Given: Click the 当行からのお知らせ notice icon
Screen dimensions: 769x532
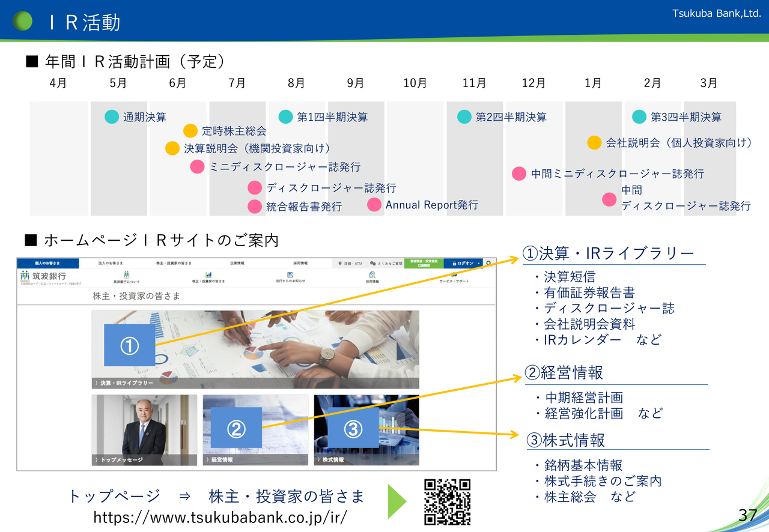Looking at the screenshot, I should [x=290, y=274].
